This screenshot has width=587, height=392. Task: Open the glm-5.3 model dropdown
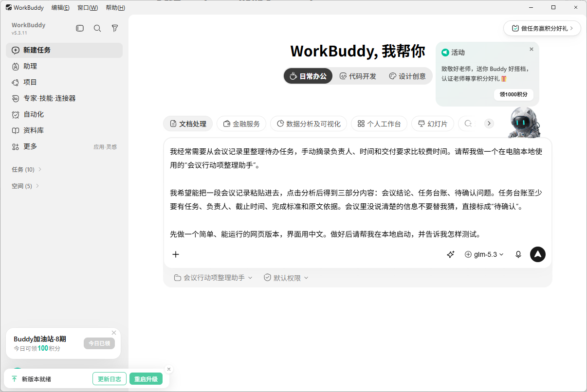pos(484,254)
